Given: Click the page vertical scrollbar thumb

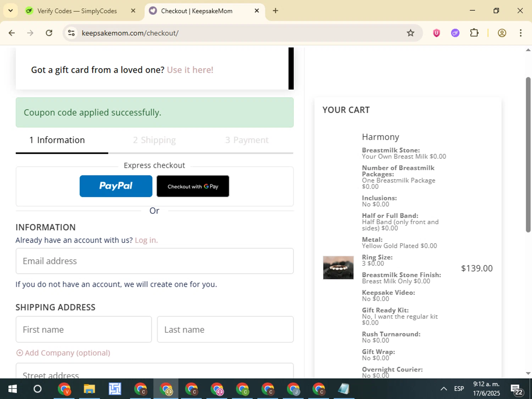Looking at the screenshot, I should tap(528, 155).
